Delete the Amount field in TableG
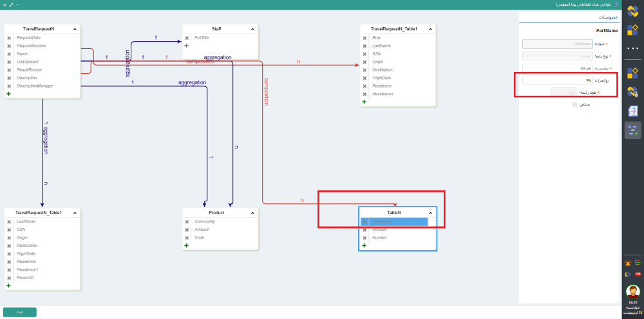644x319 pixels. pyautogui.click(x=365, y=230)
